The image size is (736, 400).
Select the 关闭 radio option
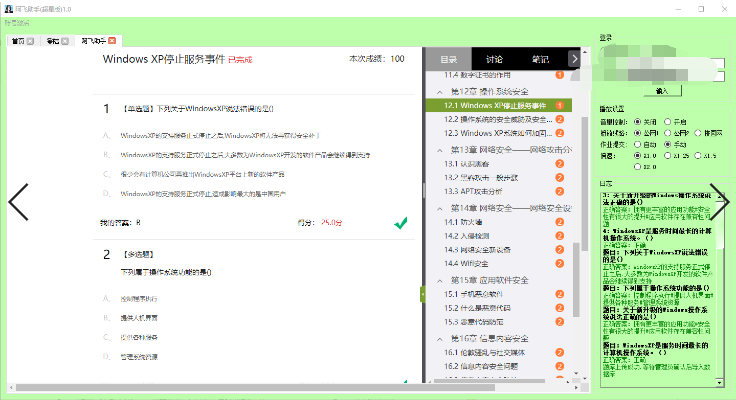[637, 122]
